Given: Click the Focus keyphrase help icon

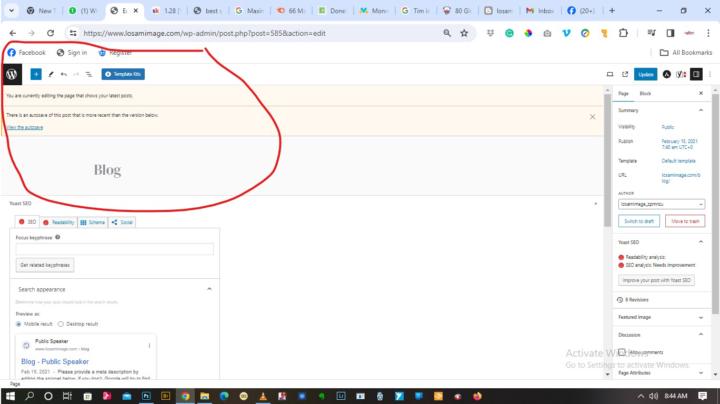Looking at the screenshot, I should [57, 237].
